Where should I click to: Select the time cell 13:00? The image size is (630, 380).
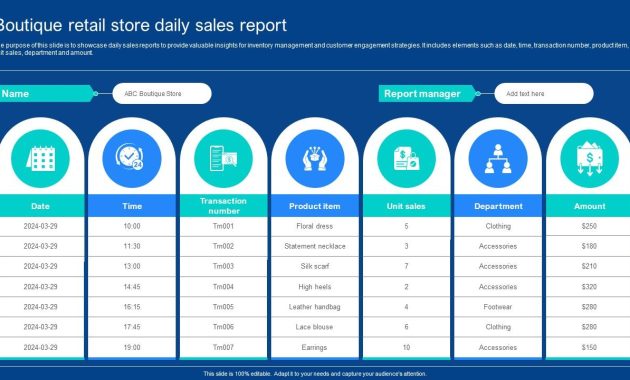click(132, 266)
